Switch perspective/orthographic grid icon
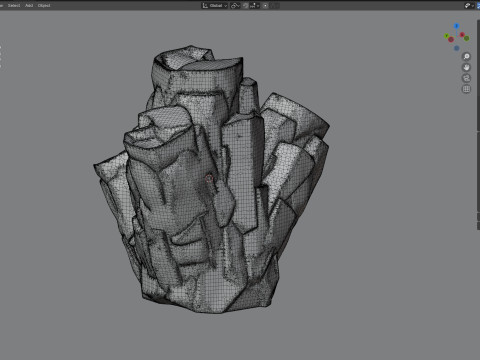 coord(466,89)
